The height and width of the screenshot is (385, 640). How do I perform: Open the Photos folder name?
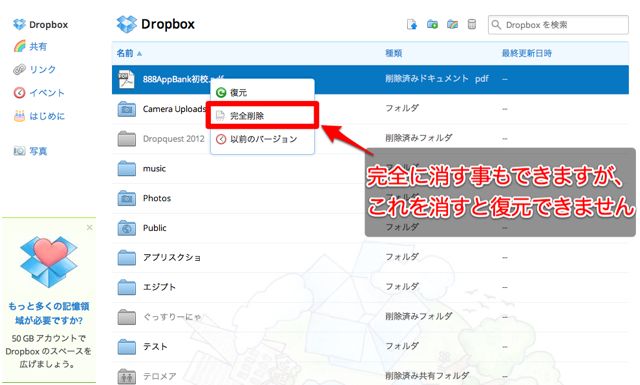point(157,198)
